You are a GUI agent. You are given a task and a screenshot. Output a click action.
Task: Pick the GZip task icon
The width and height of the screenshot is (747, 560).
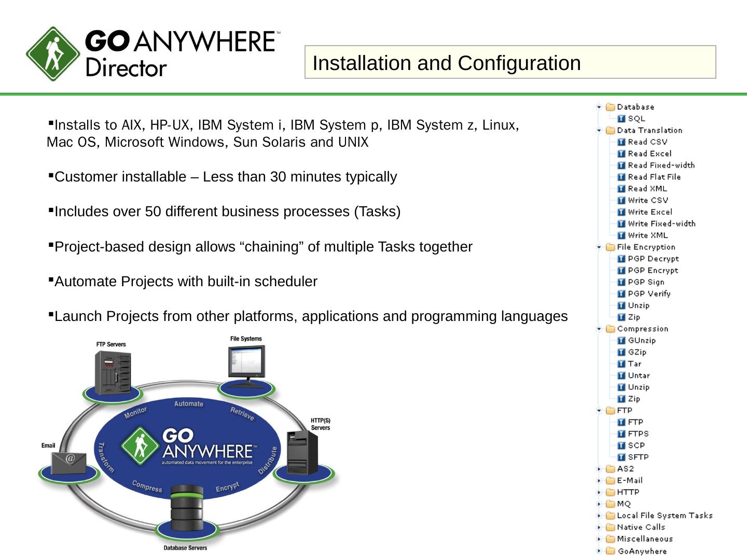pos(621,352)
